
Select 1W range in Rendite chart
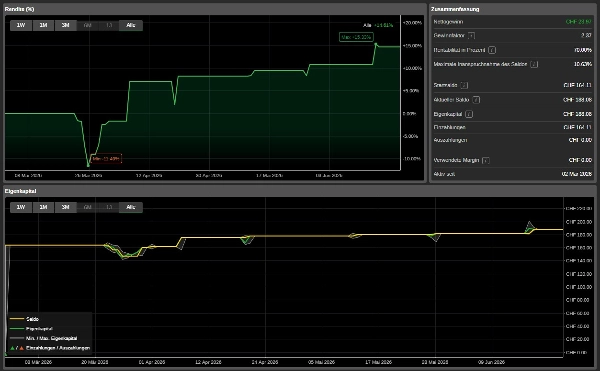(x=21, y=25)
